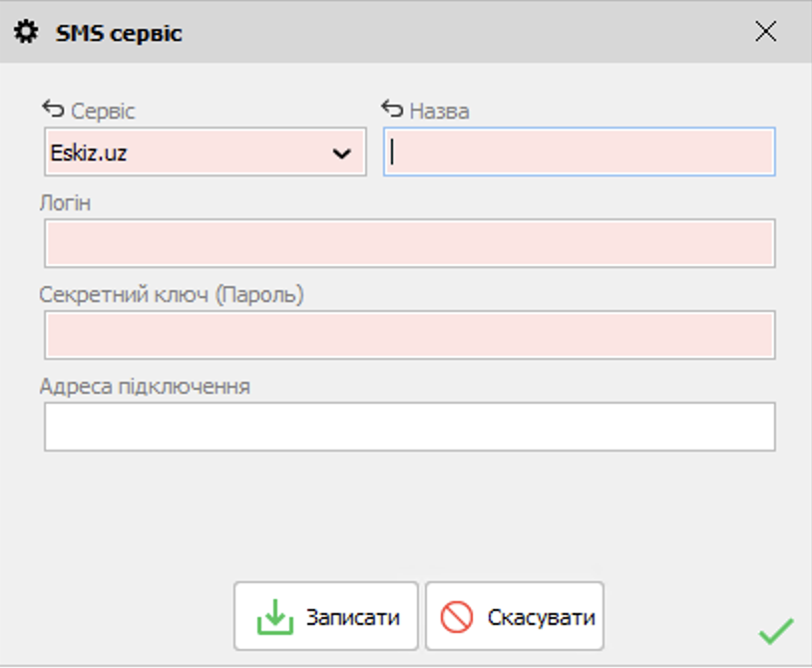Click the gear icon in the title bar
The height and width of the screenshot is (668, 812).
point(28,31)
